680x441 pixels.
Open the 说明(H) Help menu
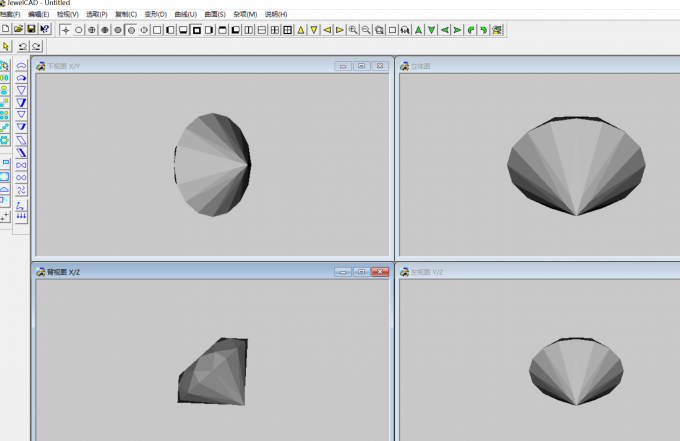point(276,14)
